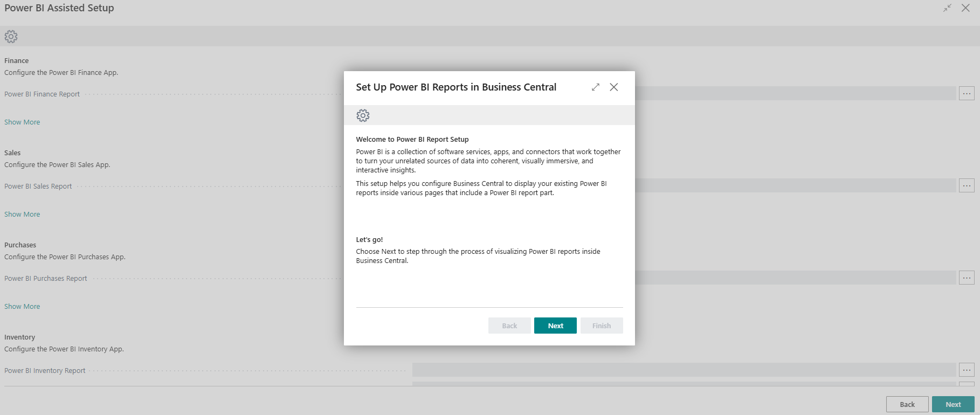This screenshot has height=415, width=980.
Task: Click the 'Power BI Assisted Setup' page title
Action: pyautogui.click(x=59, y=8)
